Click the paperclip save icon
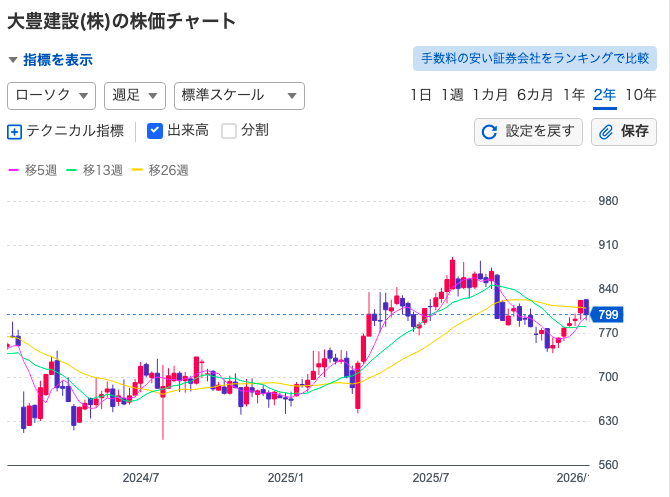Screen dimensions: 670x497 (606, 131)
